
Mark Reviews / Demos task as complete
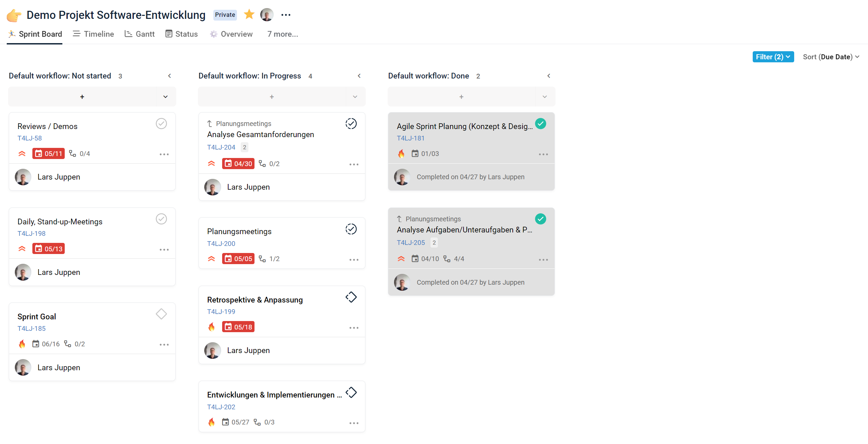[x=161, y=124]
